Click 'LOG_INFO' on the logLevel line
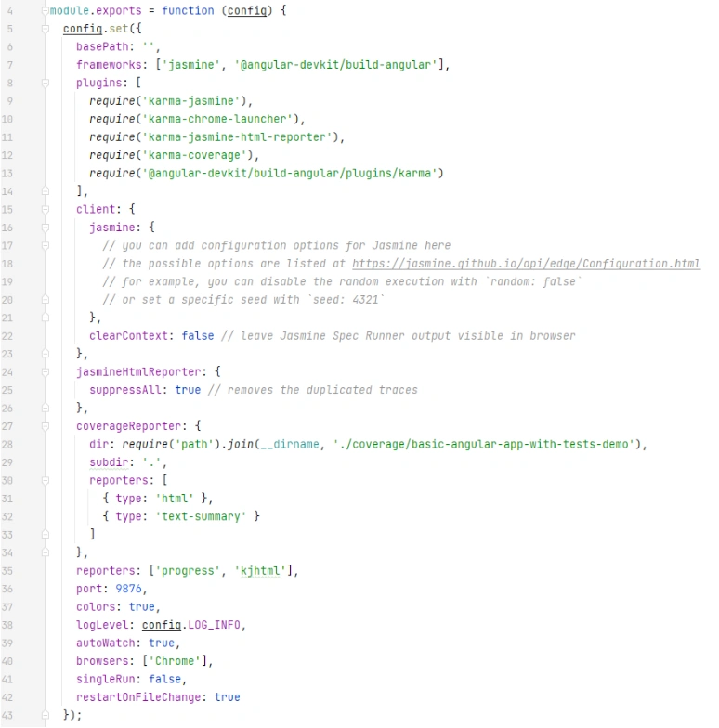 [214, 625]
